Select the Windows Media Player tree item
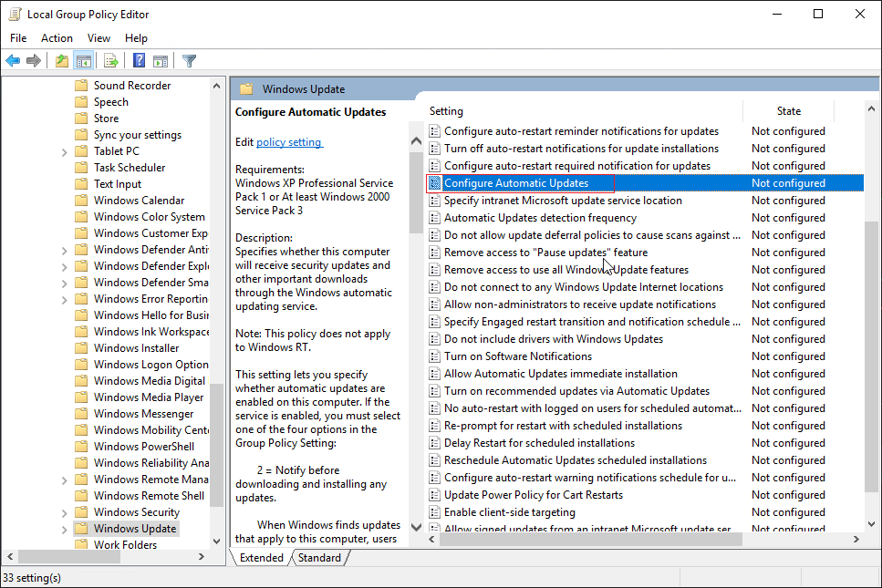This screenshot has height=588, width=882. point(149,397)
